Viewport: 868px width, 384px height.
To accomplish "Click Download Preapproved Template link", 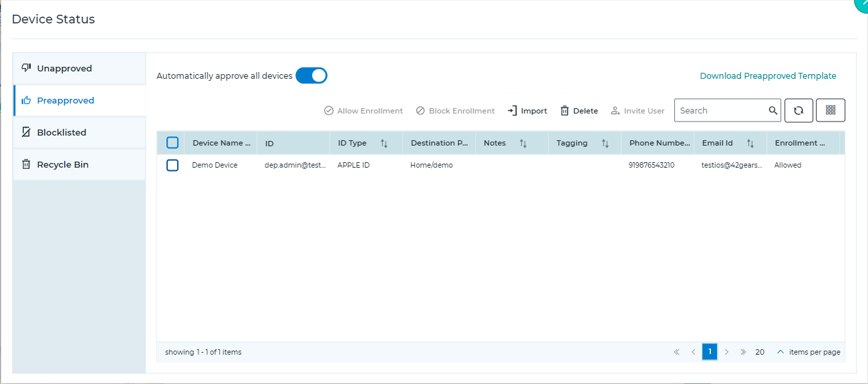I will (768, 76).
